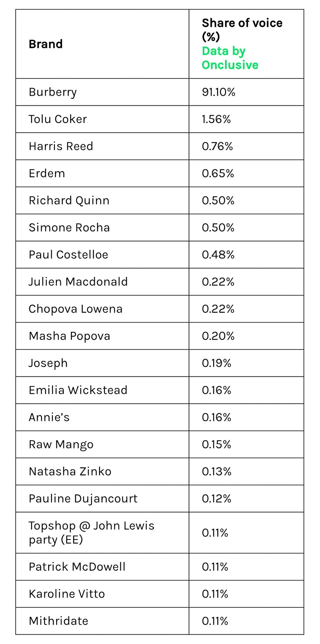Click Topshop @ John Lewis party cell
Image resolution: width=320 pixels, height=644 pixels.
click(x=91, y=532)
